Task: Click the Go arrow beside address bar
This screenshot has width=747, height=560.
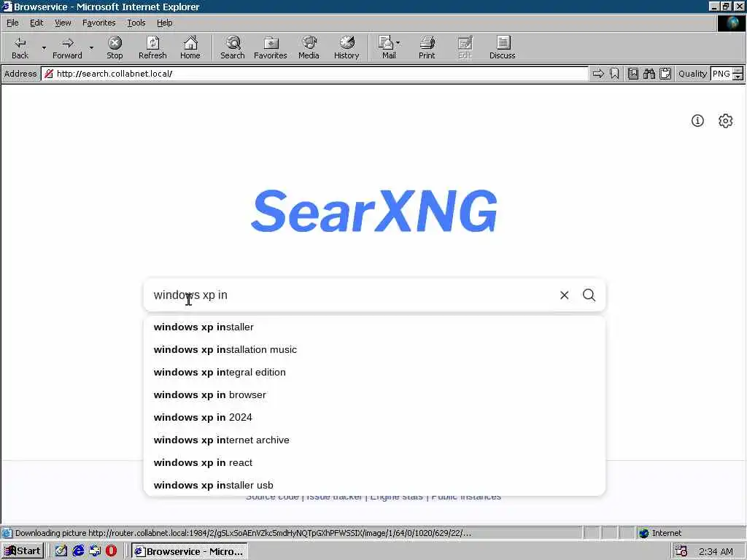Action: [x=598, y=74]
